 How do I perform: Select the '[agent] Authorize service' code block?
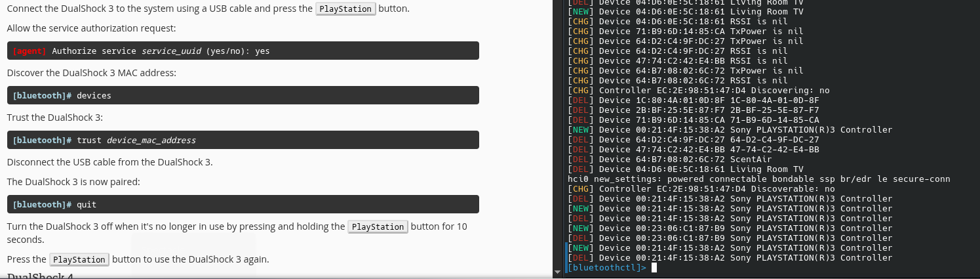pos(243,51)
